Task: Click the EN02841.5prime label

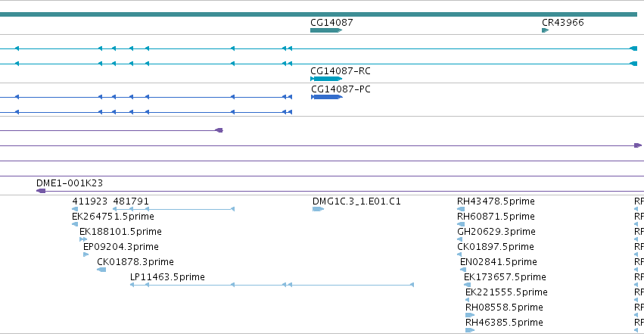Action: 499,262
